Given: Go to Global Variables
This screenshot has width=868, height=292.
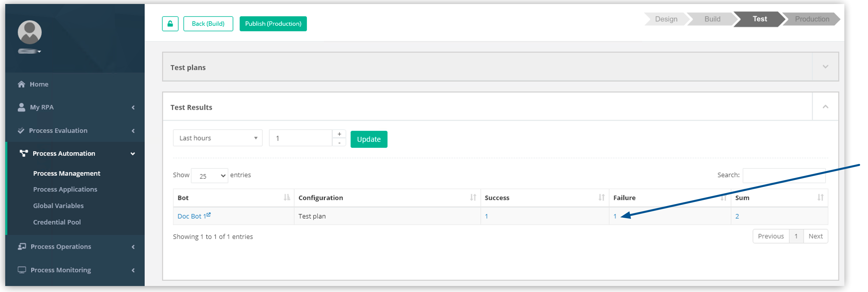Looking at the screenshot, I should [58, 206].
